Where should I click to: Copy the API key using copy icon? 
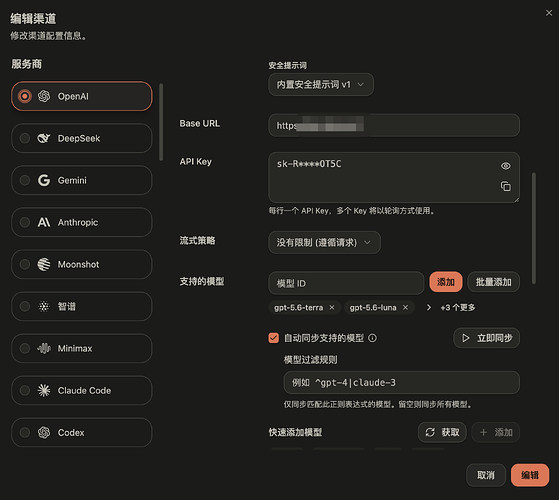(506, 186)
